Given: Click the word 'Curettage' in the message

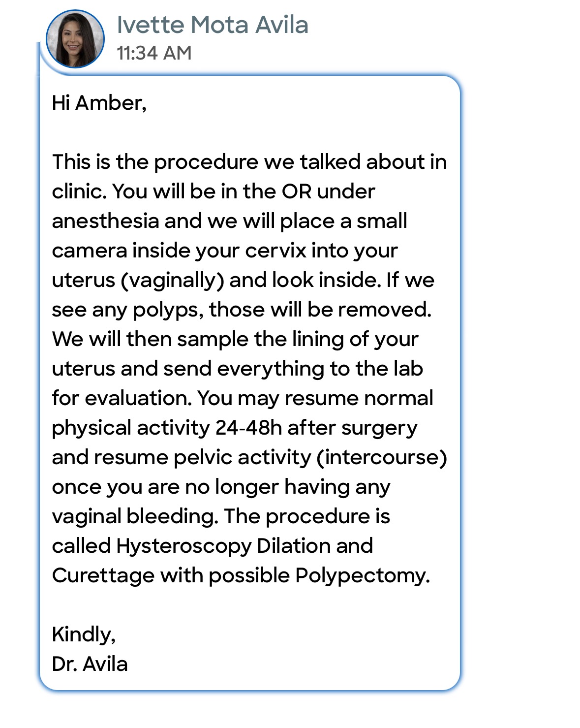Looking at the screenshot, I should pos(103,575).
